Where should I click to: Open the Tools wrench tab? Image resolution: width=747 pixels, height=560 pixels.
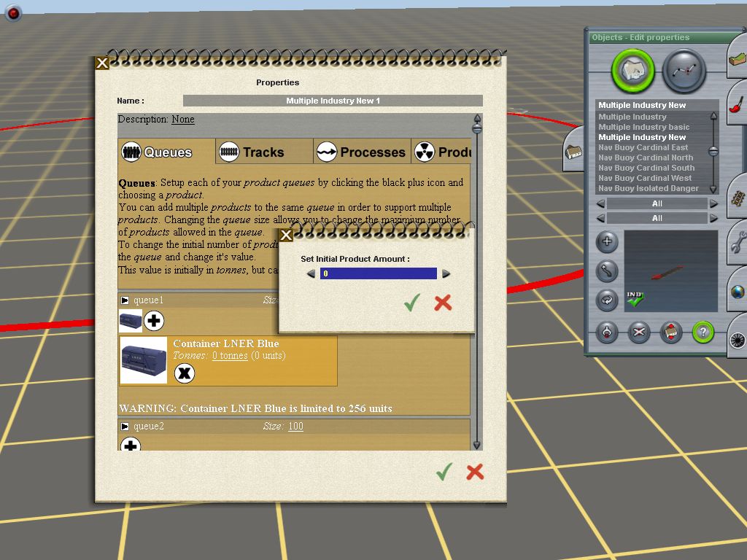point(737,243)
